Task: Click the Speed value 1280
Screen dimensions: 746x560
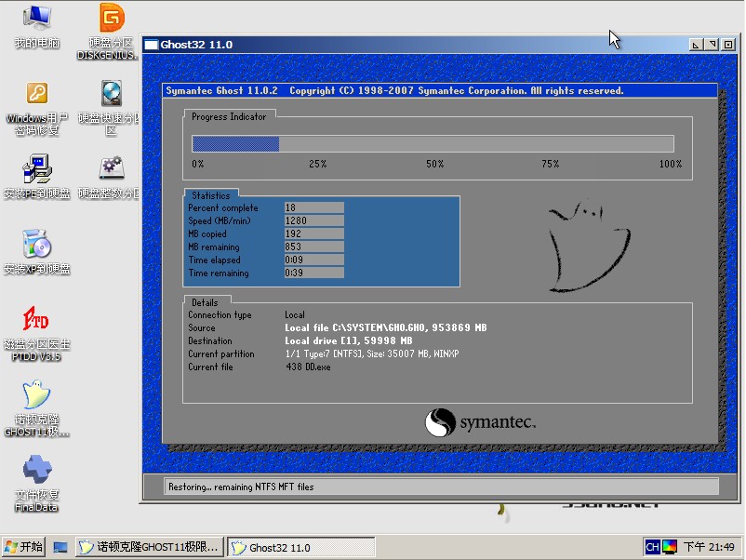Action: (x=314, y=220)
